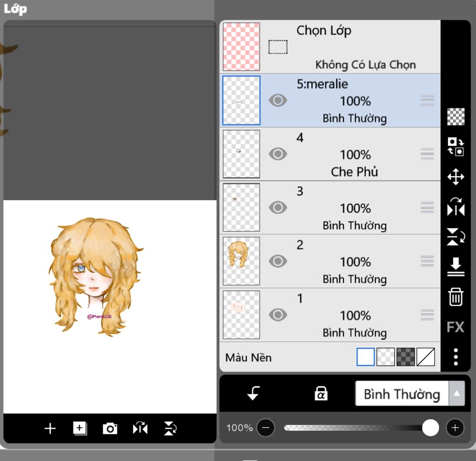Hide layer 3 with eye icon
The width and height of the screenshot is (476, 461).
click(x=278, y=207)
